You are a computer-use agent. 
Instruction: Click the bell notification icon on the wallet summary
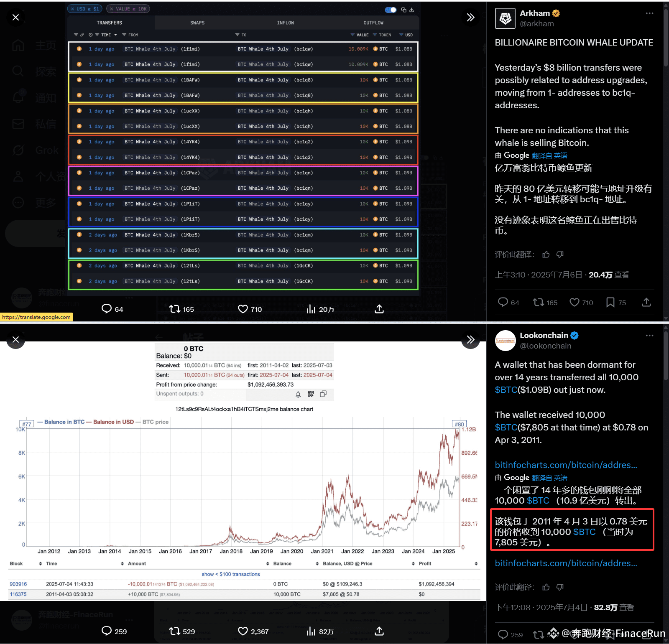click(x=298, y=394)
